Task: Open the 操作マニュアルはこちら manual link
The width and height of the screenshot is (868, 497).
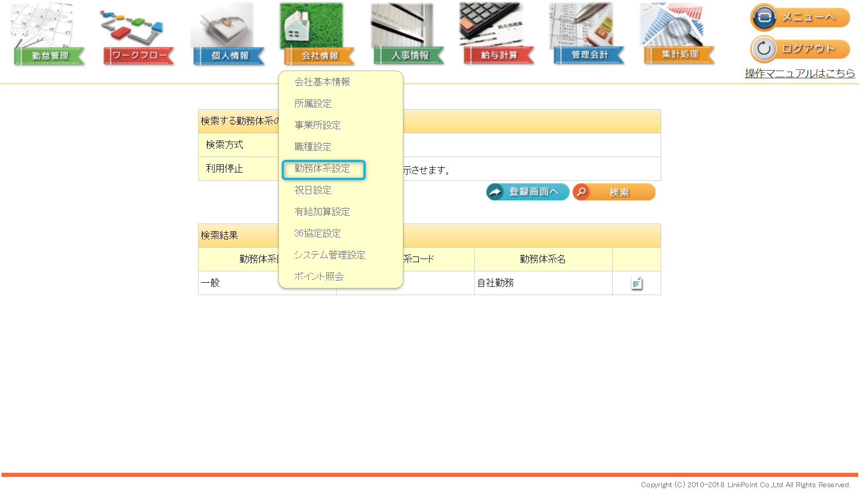Action: click(x=800, y=73)
